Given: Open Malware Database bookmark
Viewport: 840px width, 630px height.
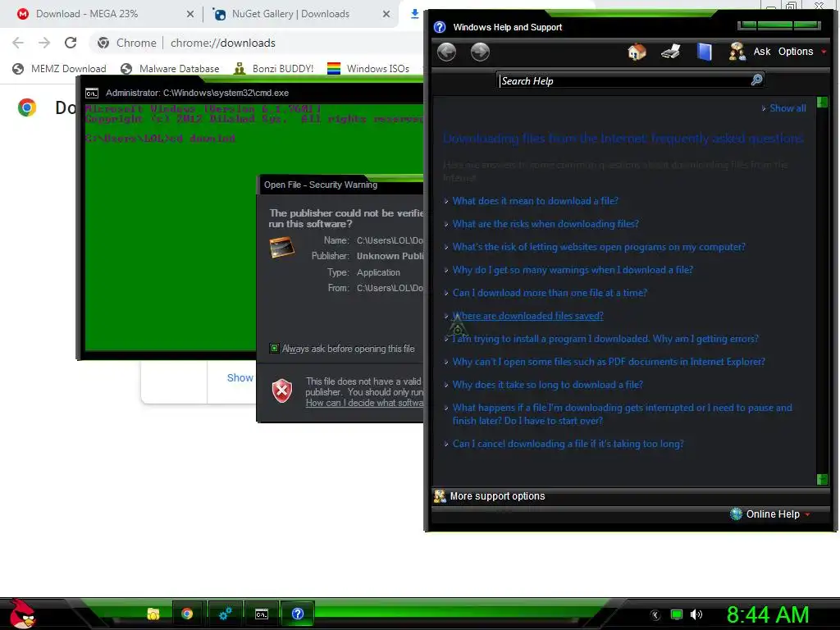Looking at the screenshot, I should click(x=171, y=69).
